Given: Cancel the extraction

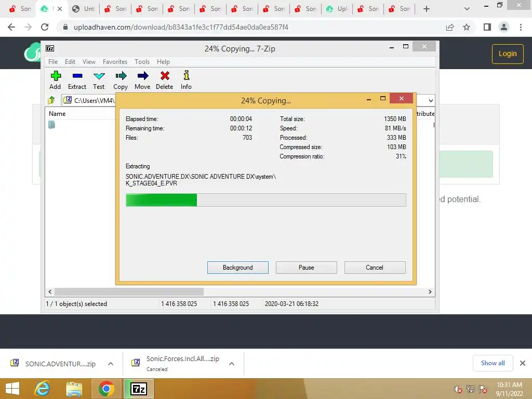Looking at the screenshot, I should [375, 268].
